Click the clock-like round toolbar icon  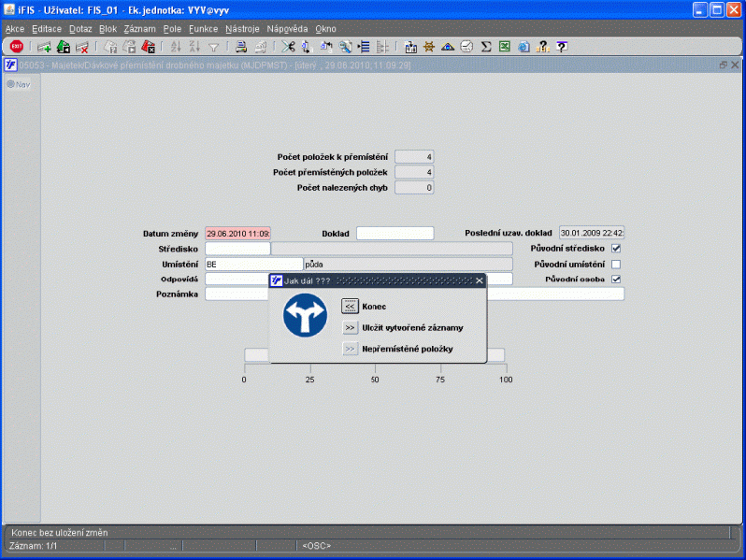[x=466, y=47]
